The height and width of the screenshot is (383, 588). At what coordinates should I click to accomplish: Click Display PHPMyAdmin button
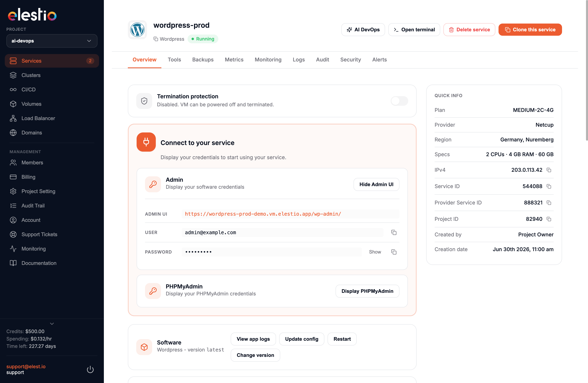pos(367,291)
